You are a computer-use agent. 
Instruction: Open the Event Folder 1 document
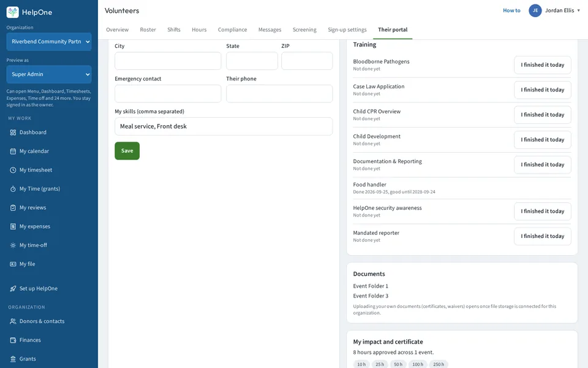371,286
